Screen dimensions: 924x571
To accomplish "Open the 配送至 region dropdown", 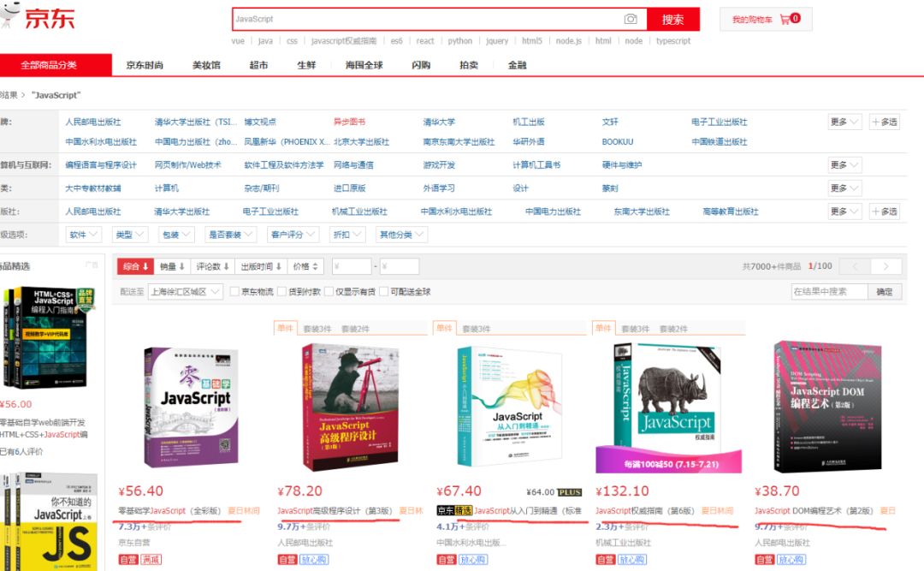I will 184,291.
